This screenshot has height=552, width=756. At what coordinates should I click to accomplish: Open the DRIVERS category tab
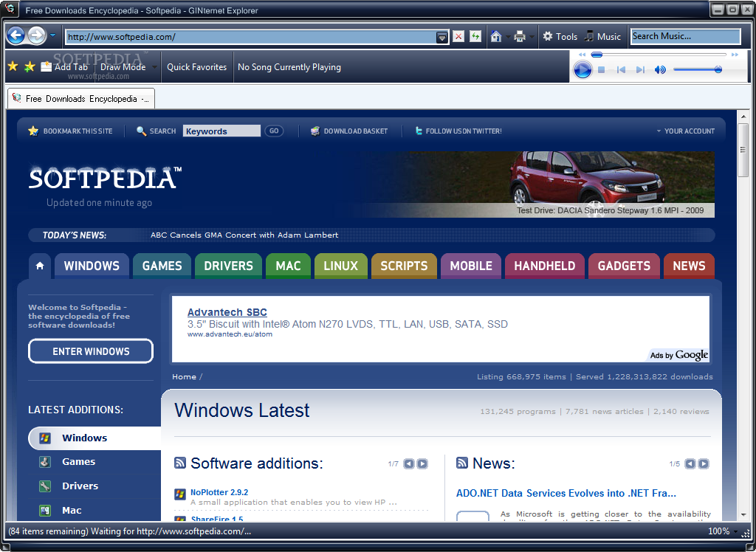pos(229,266)
